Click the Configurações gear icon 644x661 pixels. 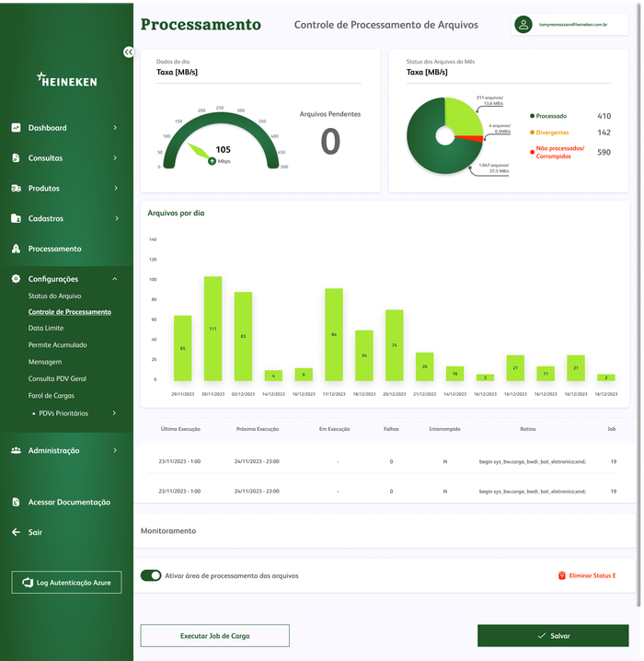coord(16,279)
